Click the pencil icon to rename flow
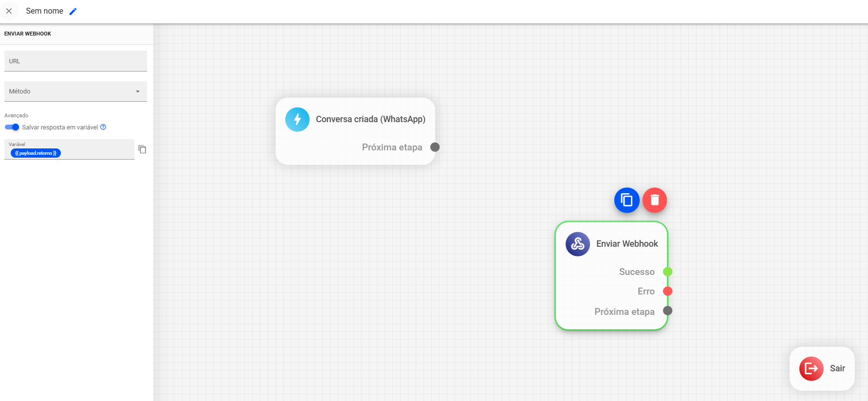The height and width of the screenshot is (401, 868). pyautogui.click(x=73, y=11)
